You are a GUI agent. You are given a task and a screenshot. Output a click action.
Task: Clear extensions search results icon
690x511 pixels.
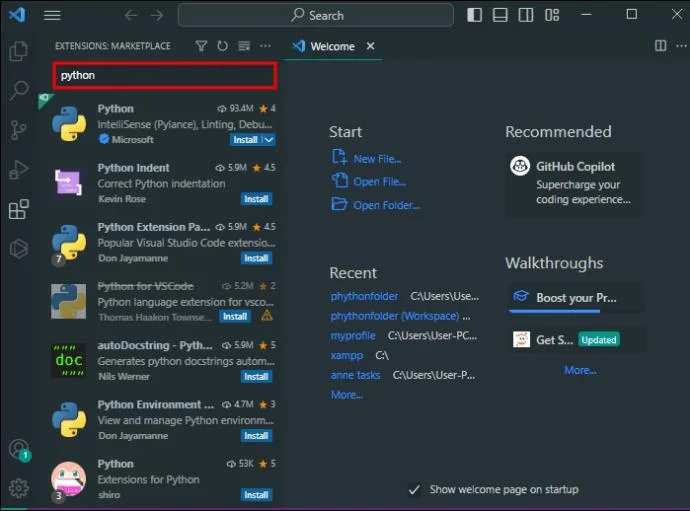click(244, 46)
